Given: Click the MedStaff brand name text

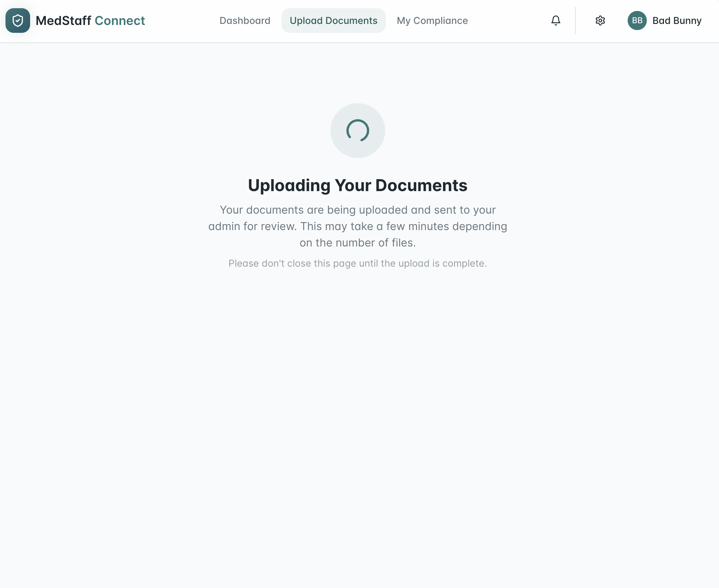Looking at the screenshot, I should coord(63,21).
